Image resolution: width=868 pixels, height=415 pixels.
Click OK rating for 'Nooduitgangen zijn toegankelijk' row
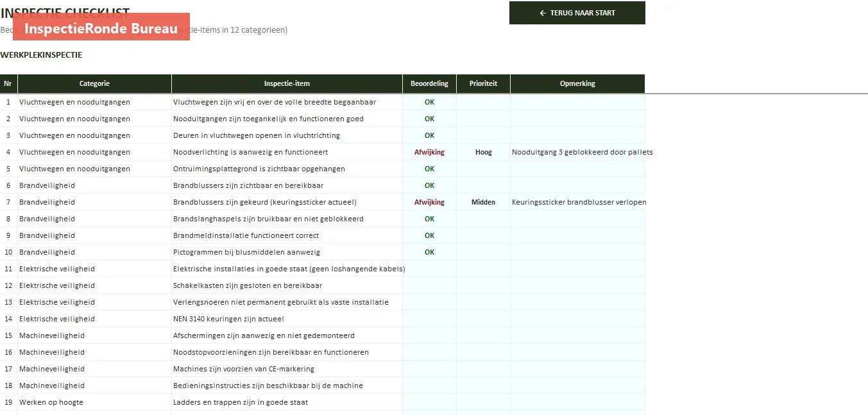(x=429, y=119)
